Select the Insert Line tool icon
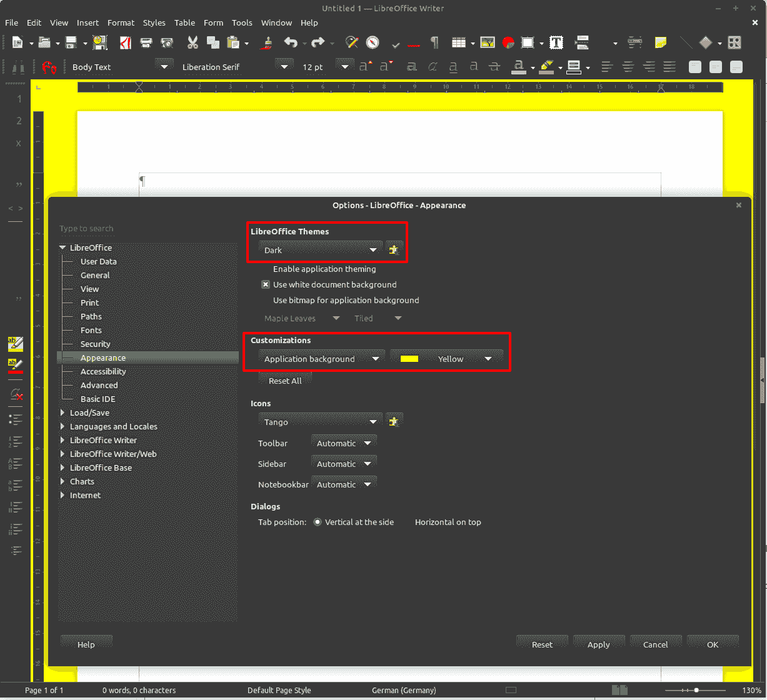Screen dimensions: 767x700 point(686,42)
